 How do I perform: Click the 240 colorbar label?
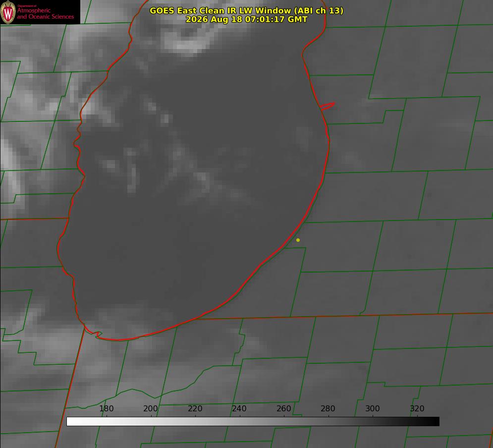pos(239,408)
